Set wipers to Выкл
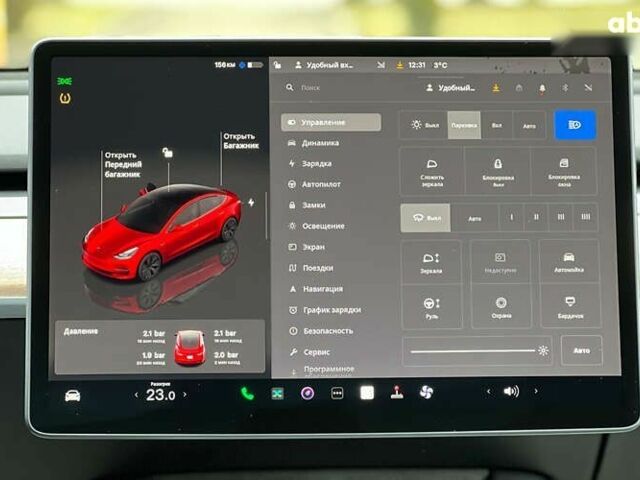Screen dimensions: 640x480 pyautogui.click(x=426, y=218)
